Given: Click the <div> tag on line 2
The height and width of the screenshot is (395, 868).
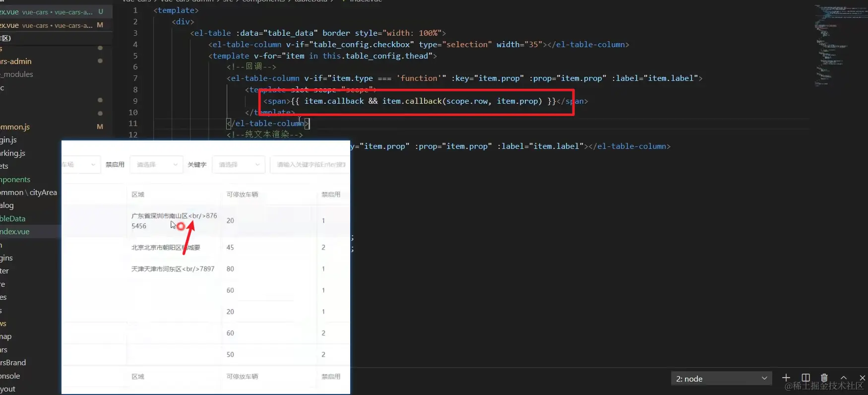Looking at the screenshot, I should pos(183,22).
